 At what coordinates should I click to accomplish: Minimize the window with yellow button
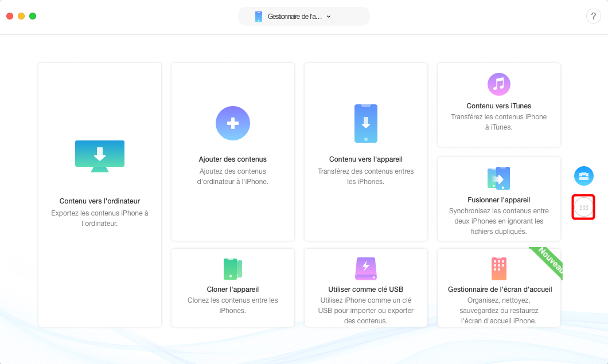(x=21, y=16)
